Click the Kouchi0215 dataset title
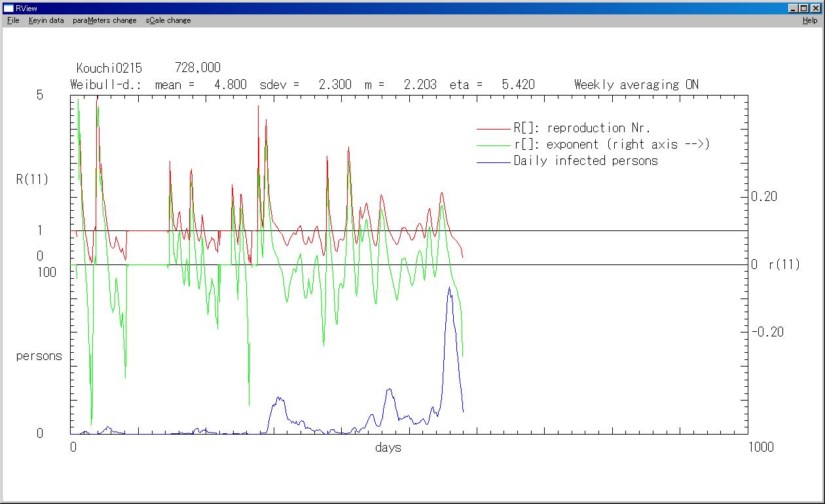The image size is (825, 504). (x=109, y=68)
